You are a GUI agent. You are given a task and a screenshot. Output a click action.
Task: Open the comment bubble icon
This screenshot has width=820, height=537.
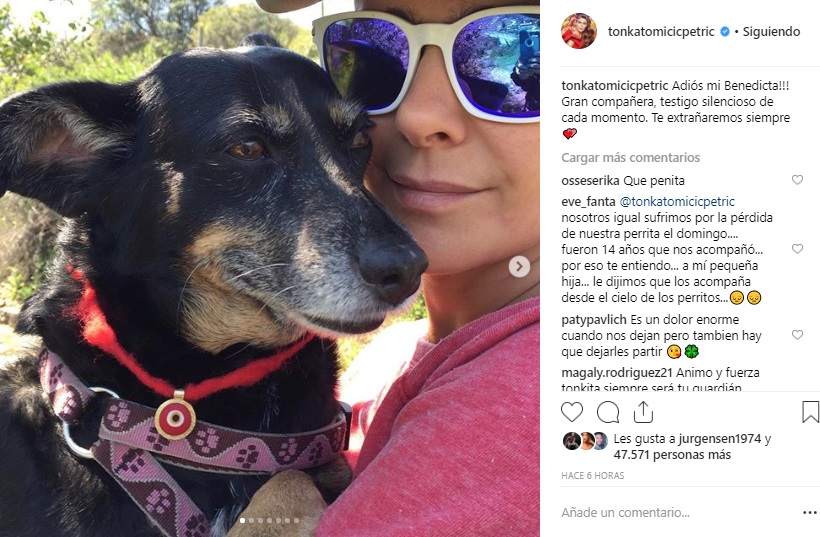pos(608,412)
